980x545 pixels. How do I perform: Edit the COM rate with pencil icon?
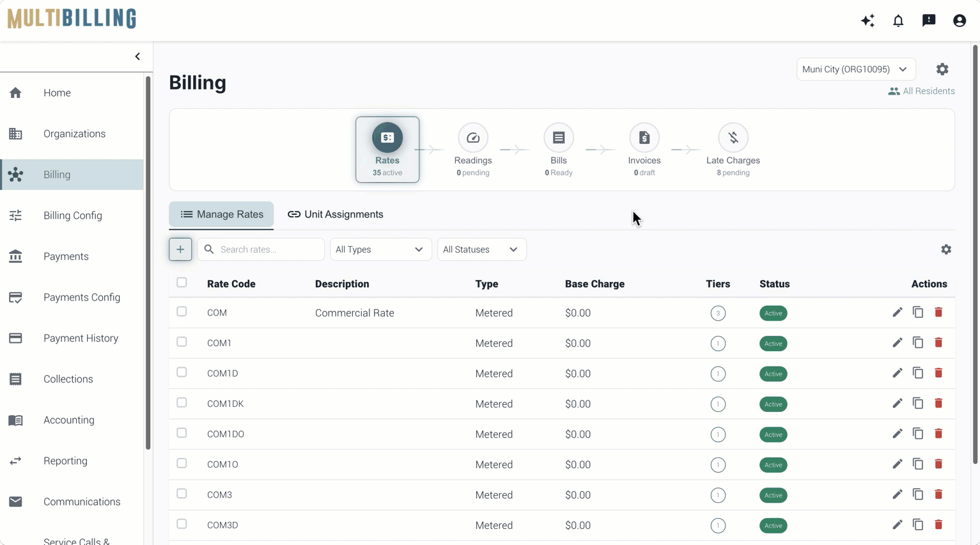pyautogui.click(x=898, y=312)
